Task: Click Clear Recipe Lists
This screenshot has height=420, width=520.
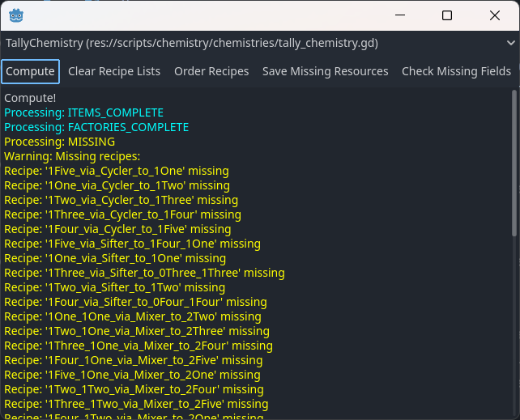Action: coord(114,71)
